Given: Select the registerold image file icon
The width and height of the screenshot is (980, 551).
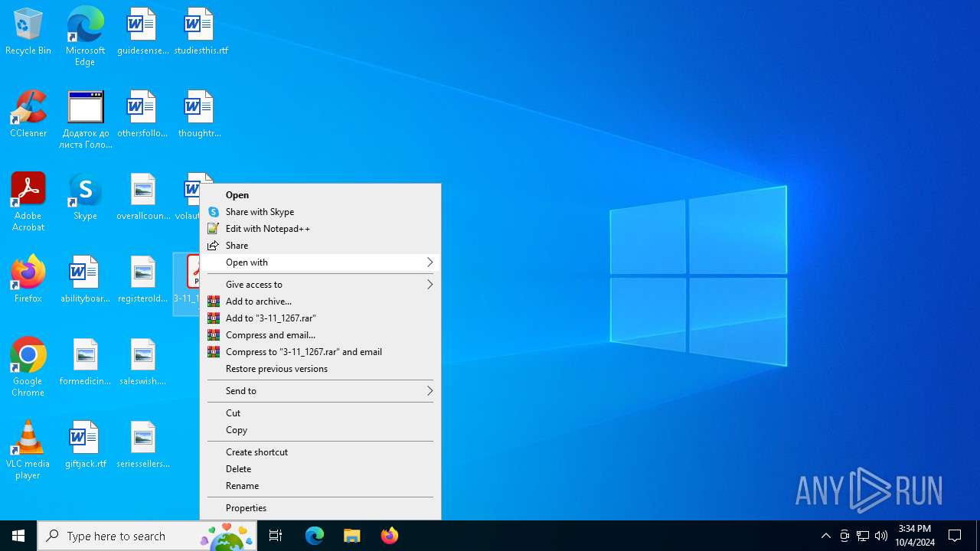Looking at the screenshot, I should click(x=142, y=280).
